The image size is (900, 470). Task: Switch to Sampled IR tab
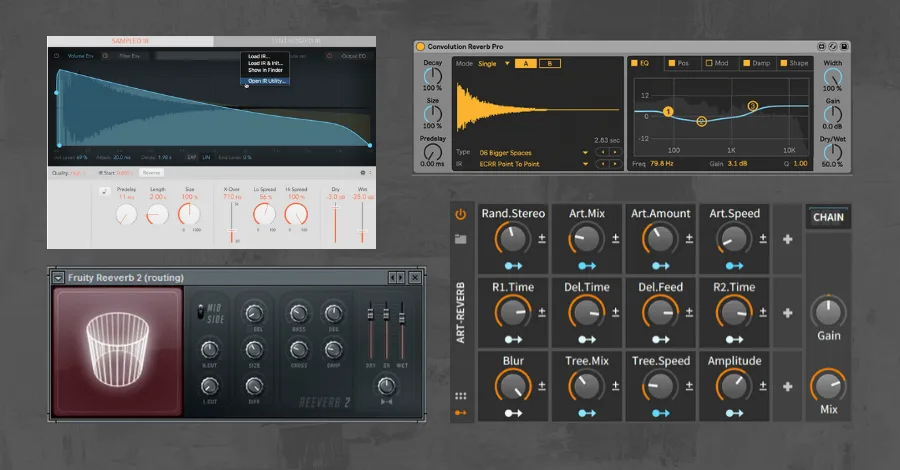click(130, 41)
